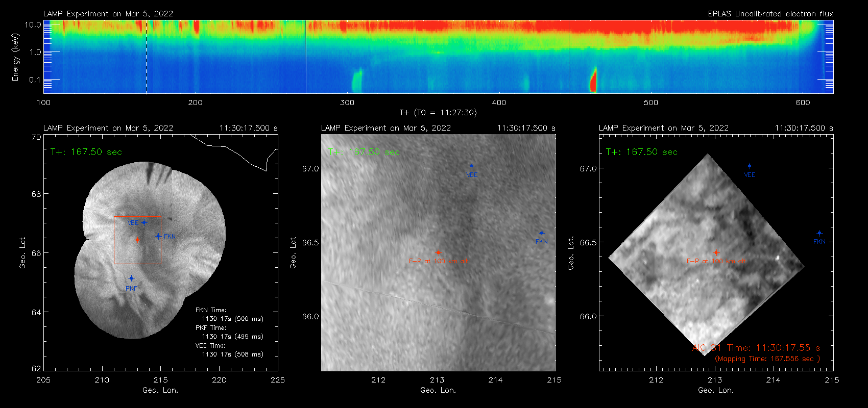Click the '300' tick on spectrogram time axis

[347, 103]
